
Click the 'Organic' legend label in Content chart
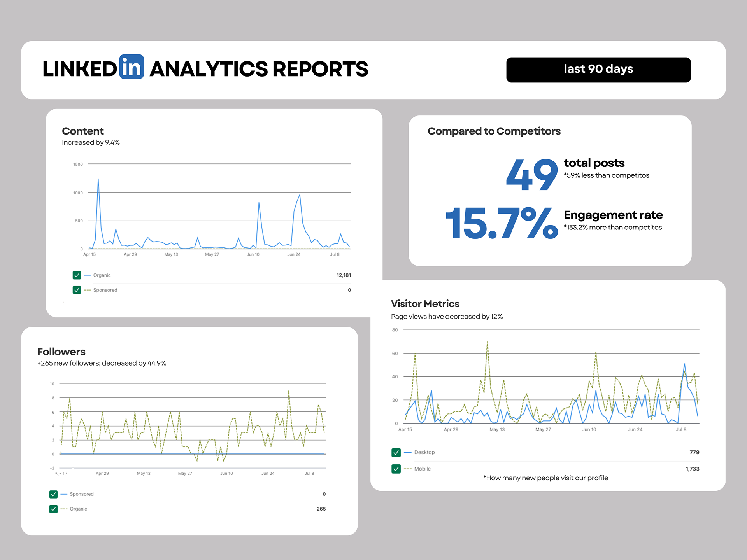(102, 275)
